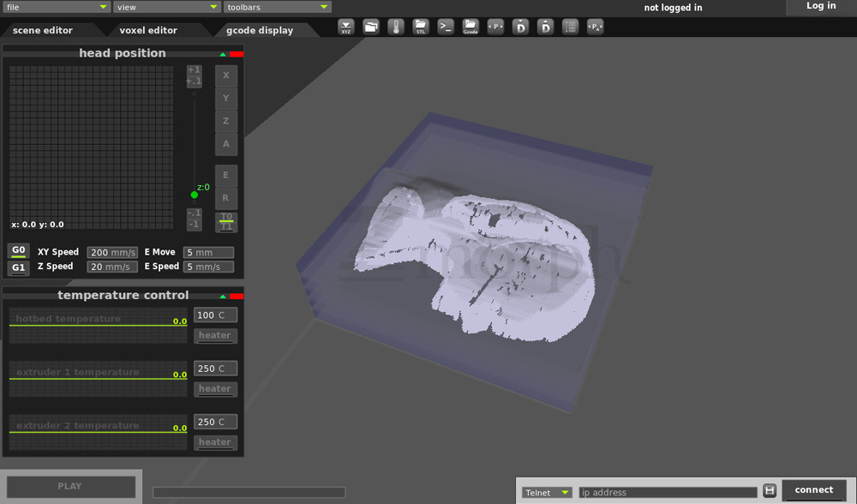Switch movement mode to G1
Image resolution: width=857 pixels, height=504 pixels.
pos(18,268)
